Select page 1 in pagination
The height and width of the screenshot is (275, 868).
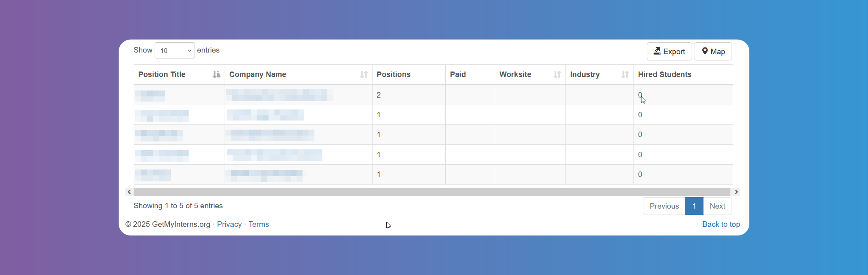pos(694,206)
